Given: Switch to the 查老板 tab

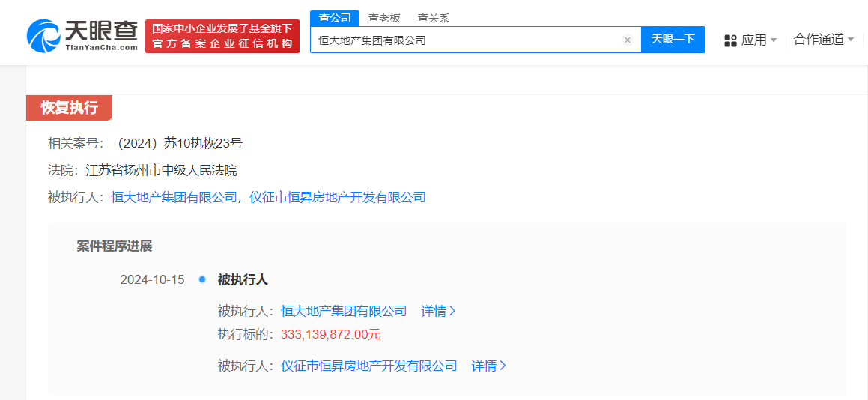Looking at the screenshot, I should 384,18.
